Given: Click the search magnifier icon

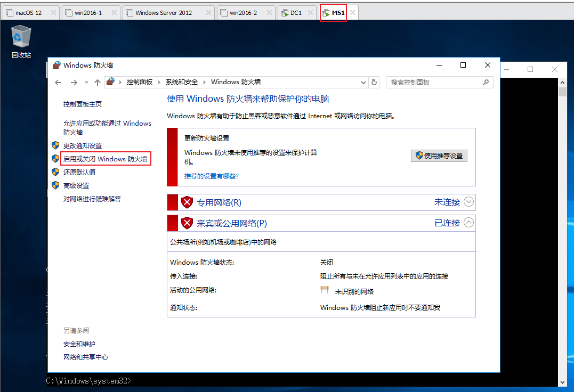Looking at the screenshot, I should tap(486, 82).
